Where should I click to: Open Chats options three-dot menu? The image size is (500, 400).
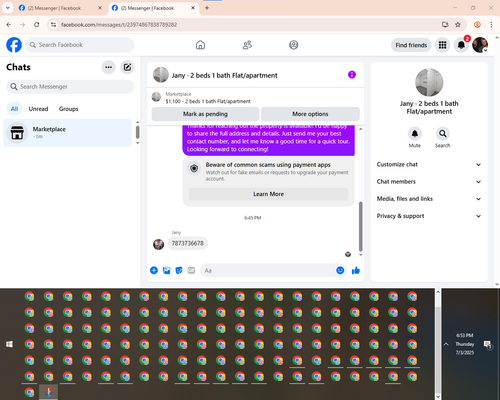[109, 67]
